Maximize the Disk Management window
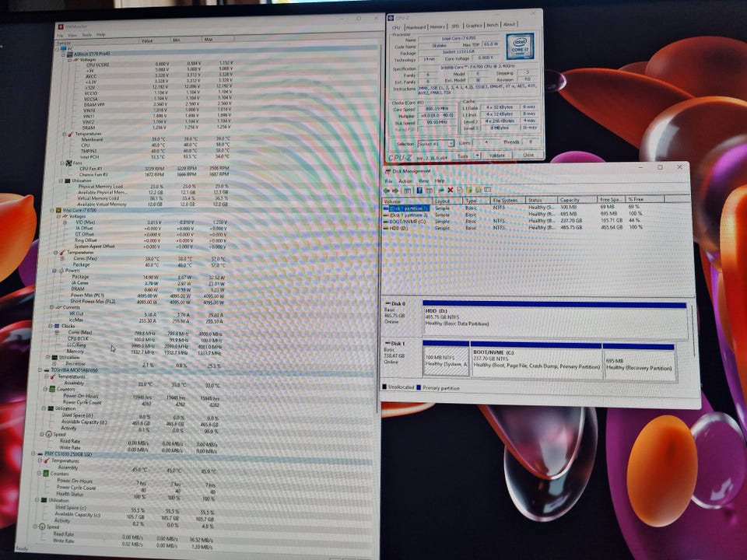Viewport: 747px width, 560px height. [x=660, y=167]
